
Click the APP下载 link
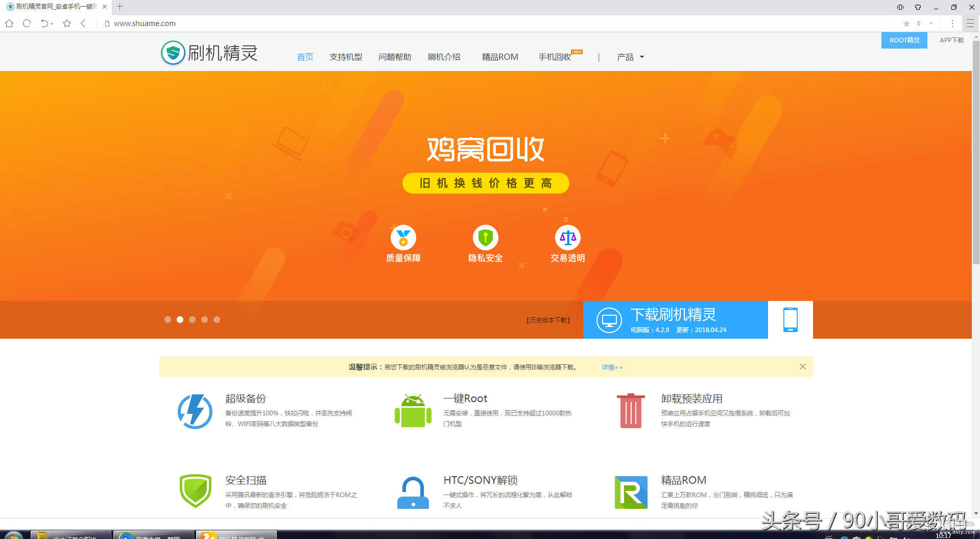pyautogui.click(x=952, y=40)
